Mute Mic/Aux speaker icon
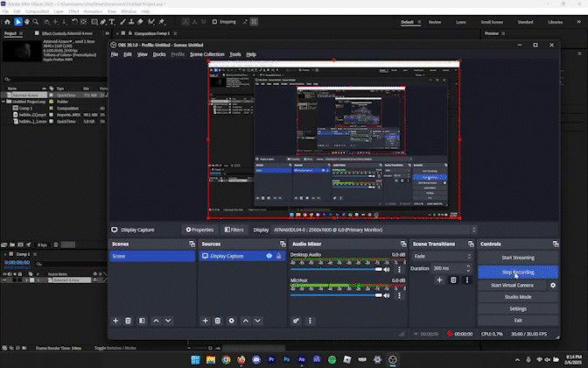The width and height of the screenshot is (588, 368). coord(387,295)
